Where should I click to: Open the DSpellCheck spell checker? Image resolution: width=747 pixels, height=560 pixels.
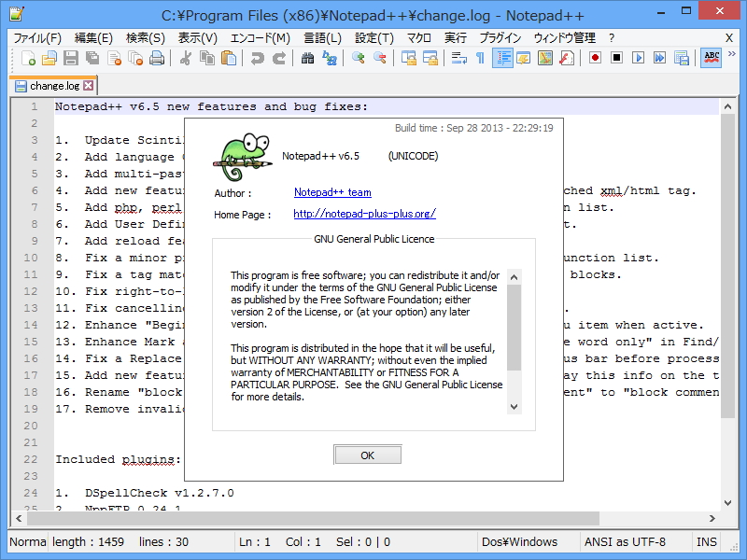coord(711,57)
